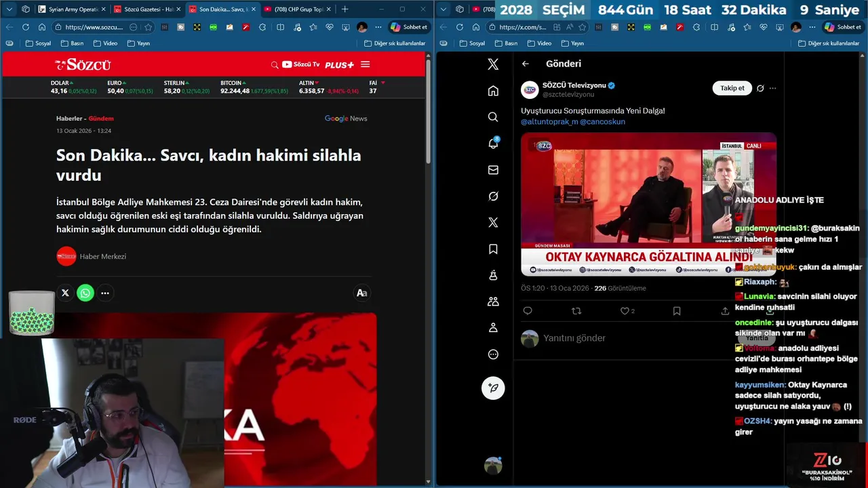
Task: Open Basın bookmarks folder in left window
Action: (x=72, y=43)
